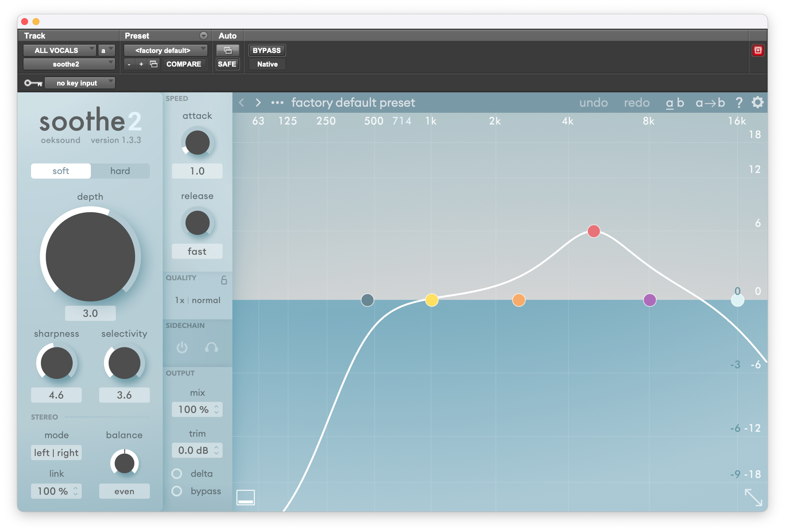Enable delta monitoring
The width and height of the screenshot is (785, 532).
[176, 473]
